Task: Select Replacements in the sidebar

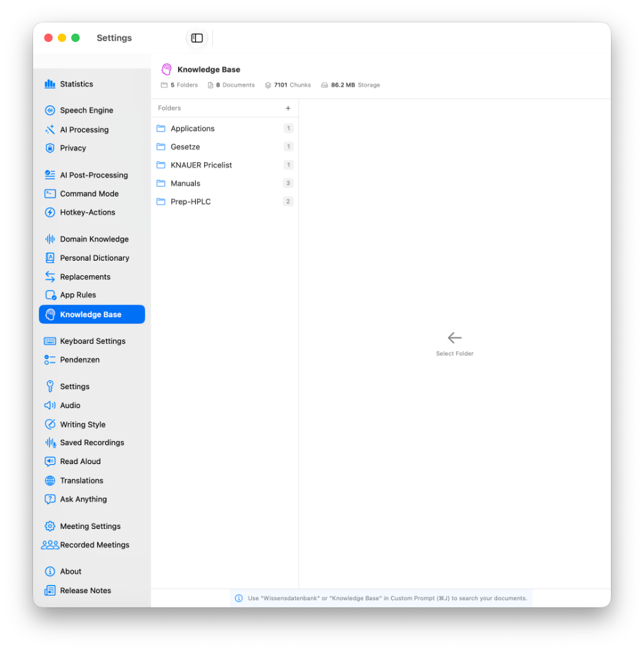Action: (x=92, y=277)
